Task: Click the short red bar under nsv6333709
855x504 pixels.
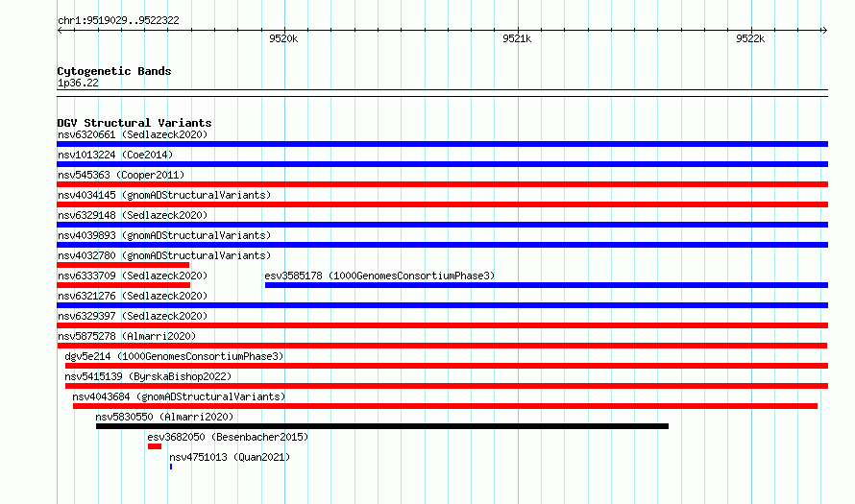Action: pyautogui.click(x=123, y=285)
